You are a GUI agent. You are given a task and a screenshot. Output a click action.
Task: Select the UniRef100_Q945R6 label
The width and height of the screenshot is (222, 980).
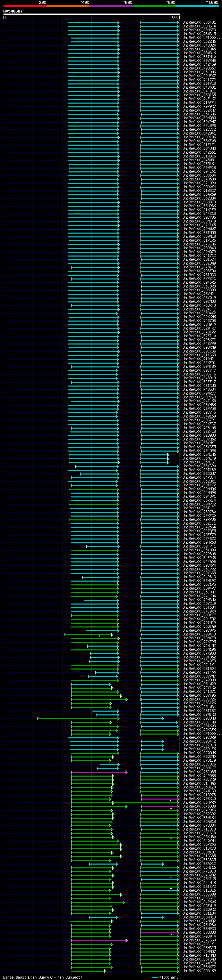click(199, 451)
